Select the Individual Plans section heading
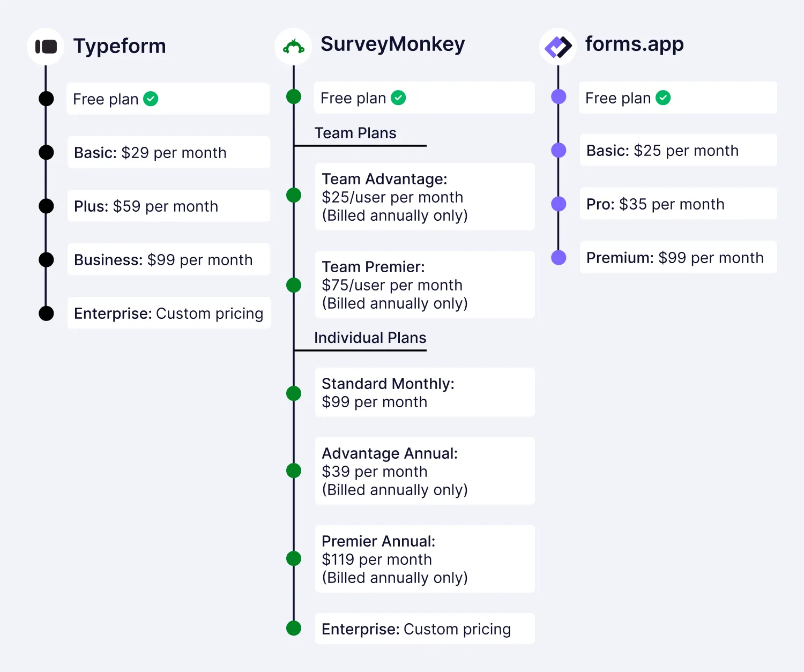The height and width of the screenshot is (672, 804). click(x=370, y=338)
